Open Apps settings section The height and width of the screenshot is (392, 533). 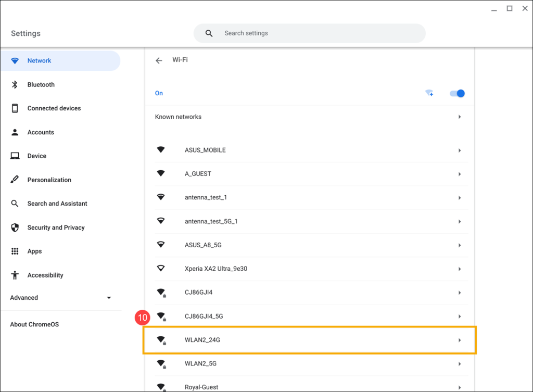(x=35, y=251)
